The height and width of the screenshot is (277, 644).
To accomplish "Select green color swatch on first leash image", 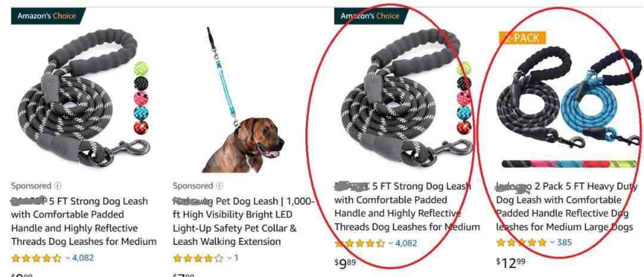I will (141, 69).
